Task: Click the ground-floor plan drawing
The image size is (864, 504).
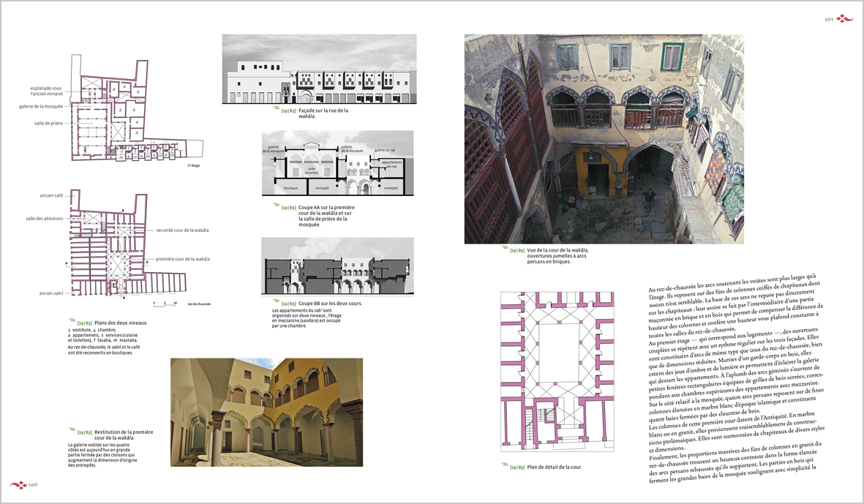Action: point(128,244)
